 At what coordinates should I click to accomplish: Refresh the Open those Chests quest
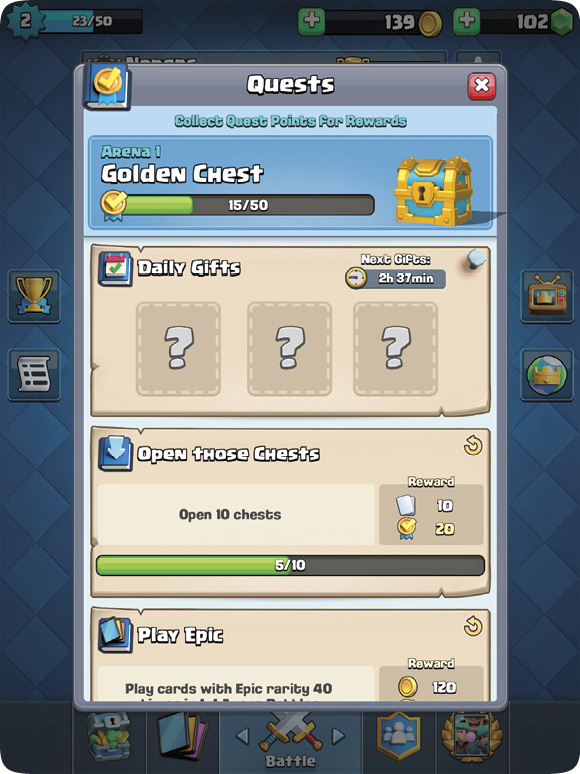[473, 446]
